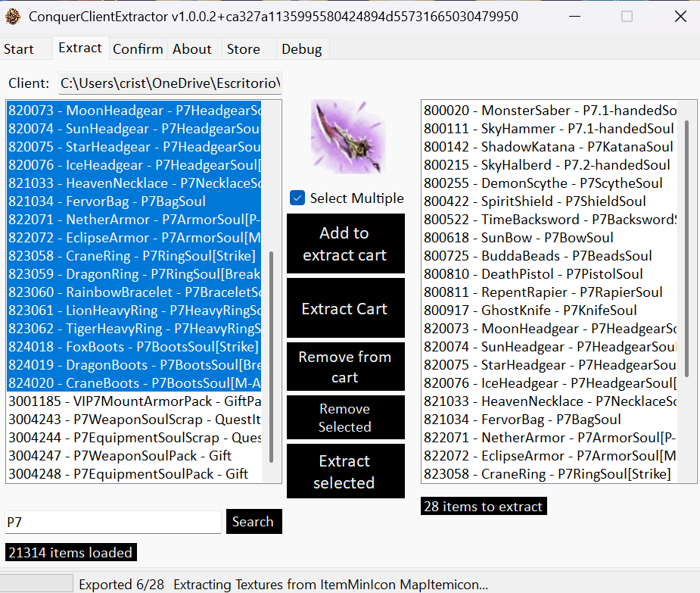Click the ConquerClientExtractor app icon in title bar
This screenshot has width=700, height=593.
tap(13, 17)
